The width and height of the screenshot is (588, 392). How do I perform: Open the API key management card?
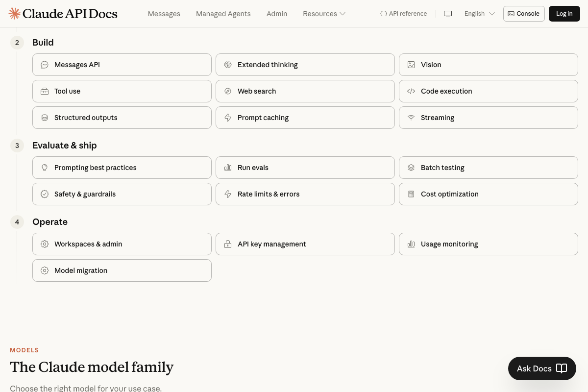(305, 244)
